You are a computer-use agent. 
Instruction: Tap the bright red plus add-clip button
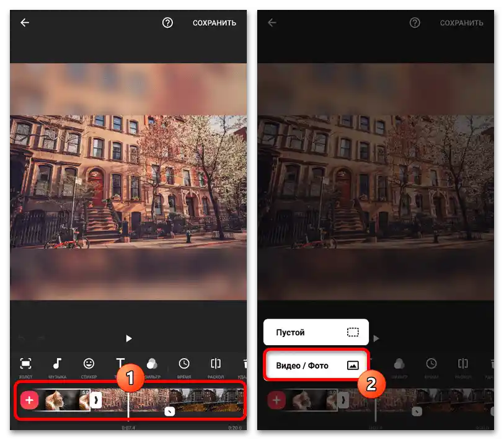(29, 400)
